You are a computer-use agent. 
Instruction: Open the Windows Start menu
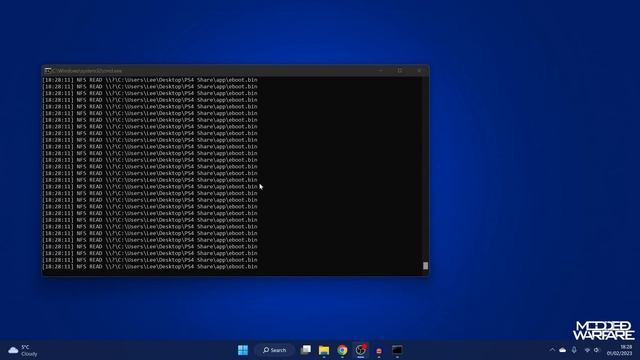[243, 350]
